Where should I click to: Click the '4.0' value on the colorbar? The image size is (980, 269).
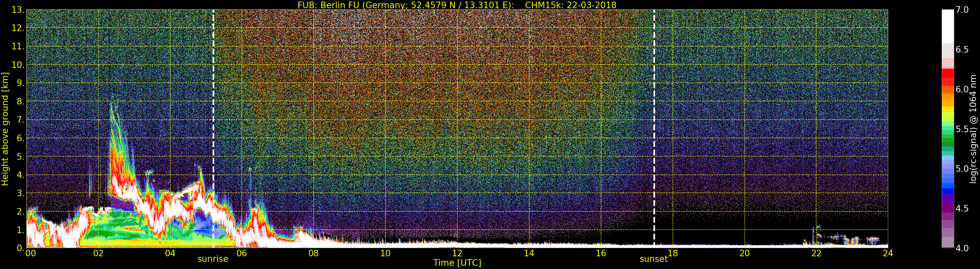tap(962, 248)
